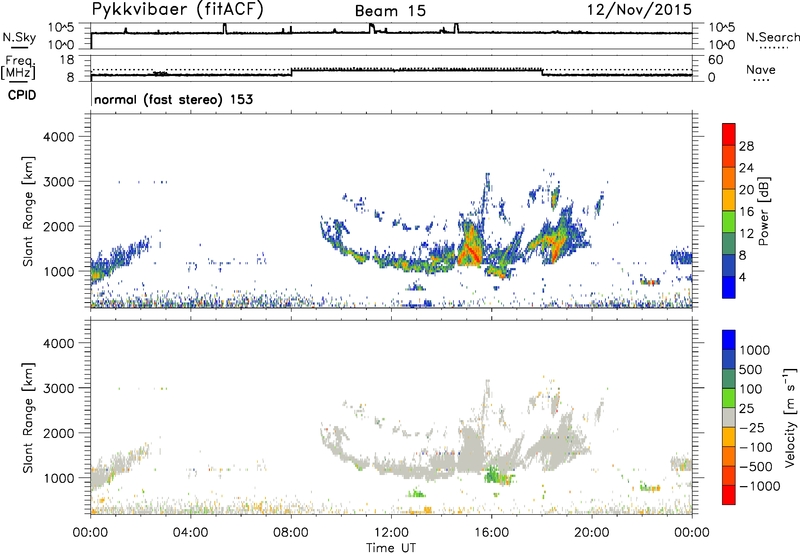The width and height of the screenshot is (800, 554).
Task: Click the blue bottom of power color bar
Action: [729, 287]
